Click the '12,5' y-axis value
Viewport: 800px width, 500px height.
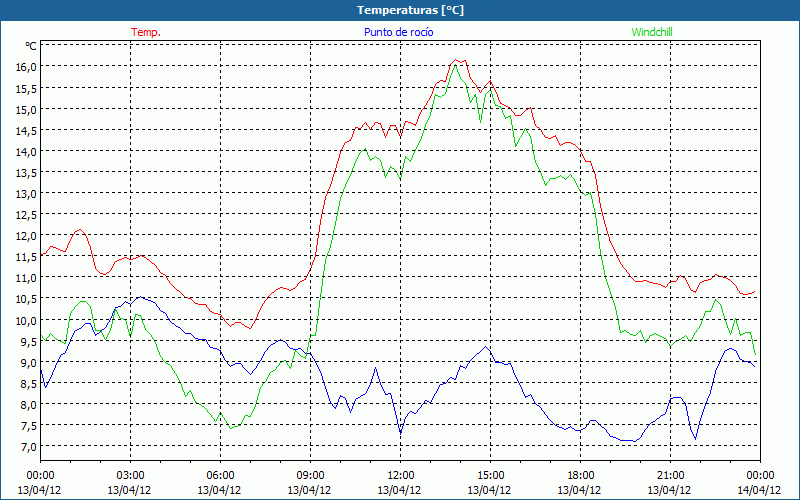(27, 214)
